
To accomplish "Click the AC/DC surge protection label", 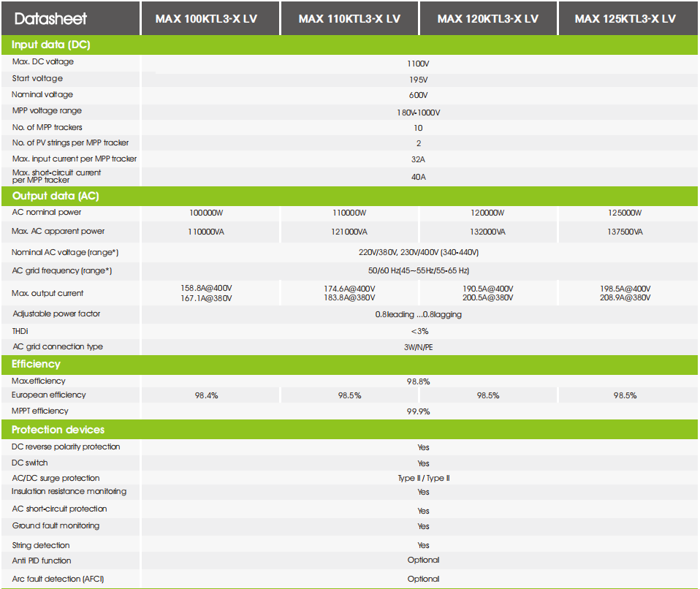I will 56,478.
